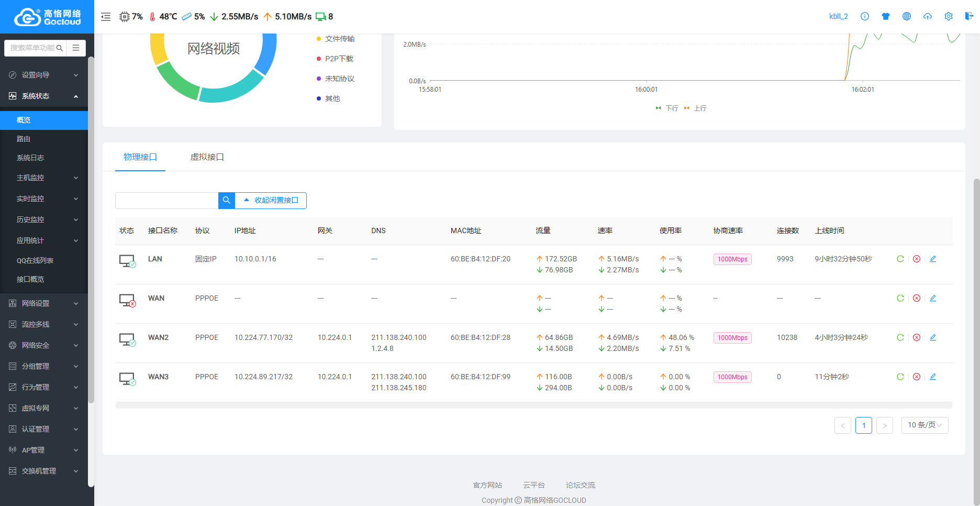Open the theme shirt icon in header
The width and height of the screenshot is (980, 506).
[886, 16]
